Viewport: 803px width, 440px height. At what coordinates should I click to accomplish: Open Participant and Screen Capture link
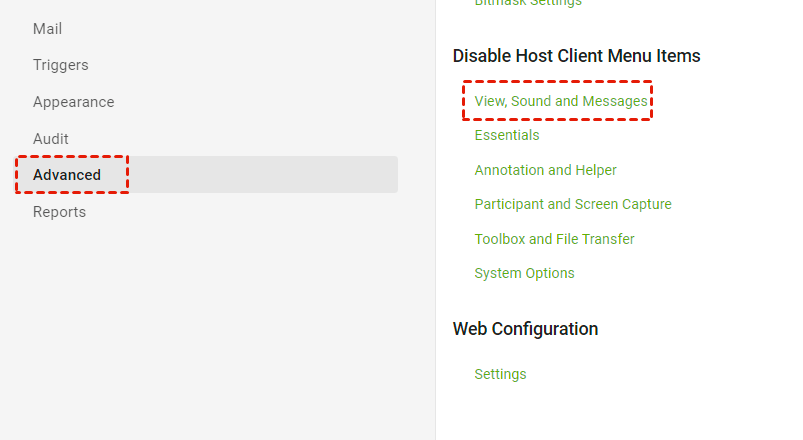coord(573,204)
